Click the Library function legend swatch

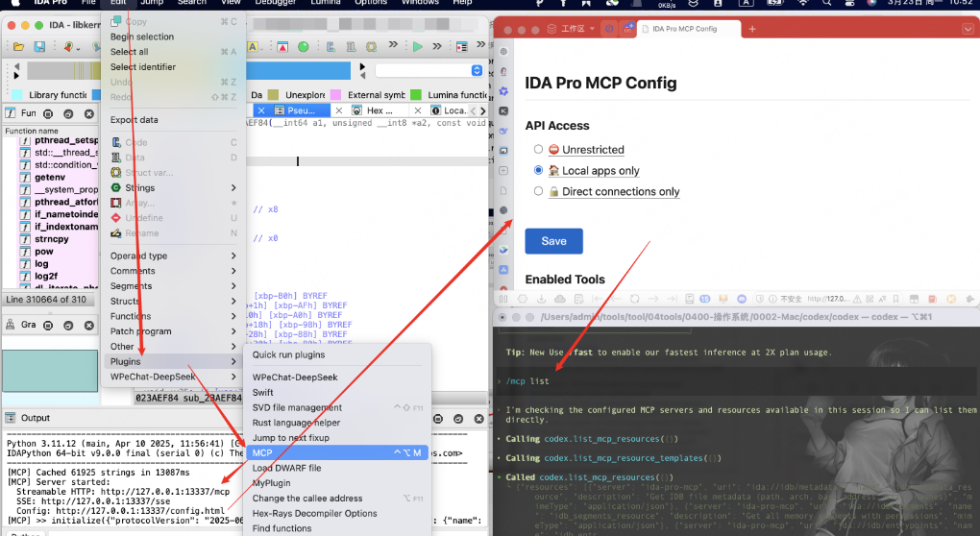click(17, 95)
